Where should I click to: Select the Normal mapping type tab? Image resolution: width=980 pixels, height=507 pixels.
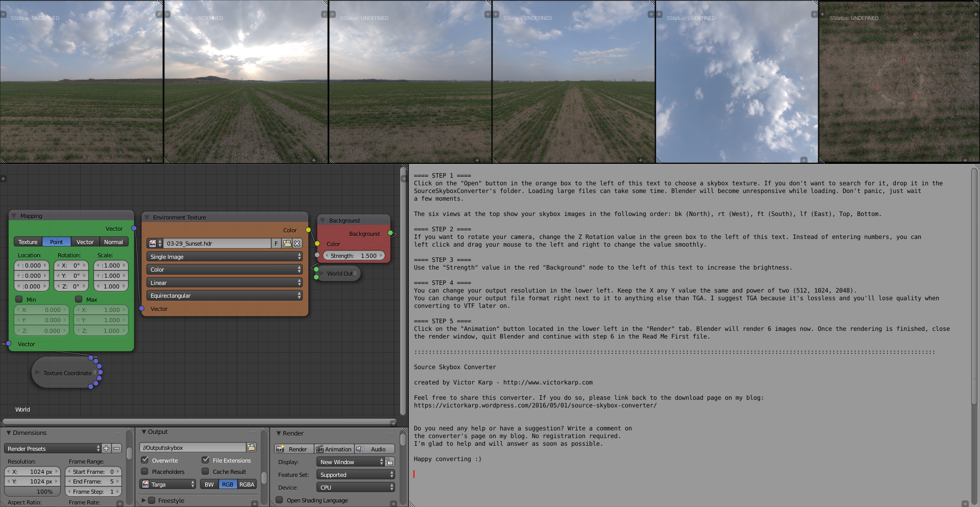coord(113,242)
